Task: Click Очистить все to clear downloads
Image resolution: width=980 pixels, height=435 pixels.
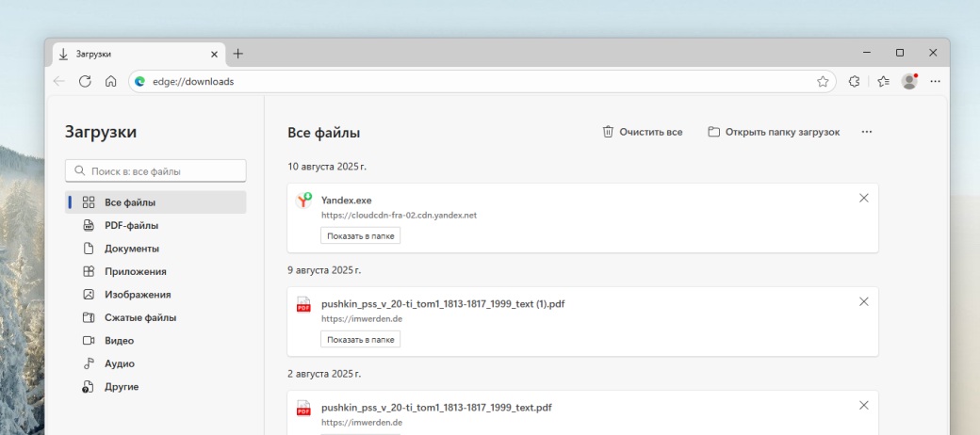Action: pos(643,132)
